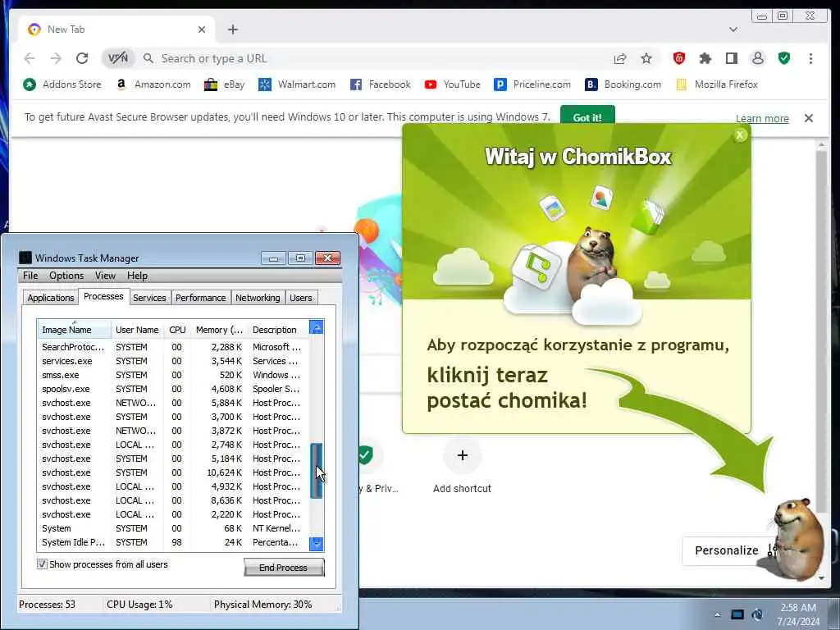Show hidden tray icons arrow
The height and width of the screenshot is (630, 840).
(x=717, y=614)
